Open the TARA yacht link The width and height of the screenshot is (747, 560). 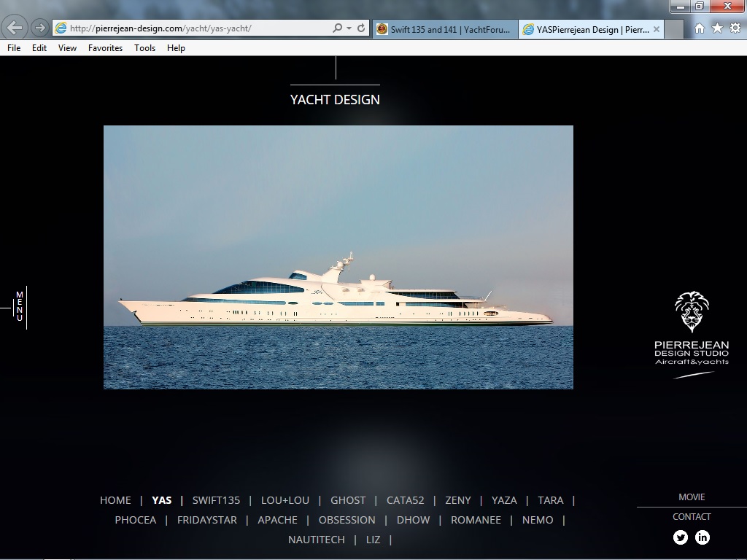tap(550, 500)
